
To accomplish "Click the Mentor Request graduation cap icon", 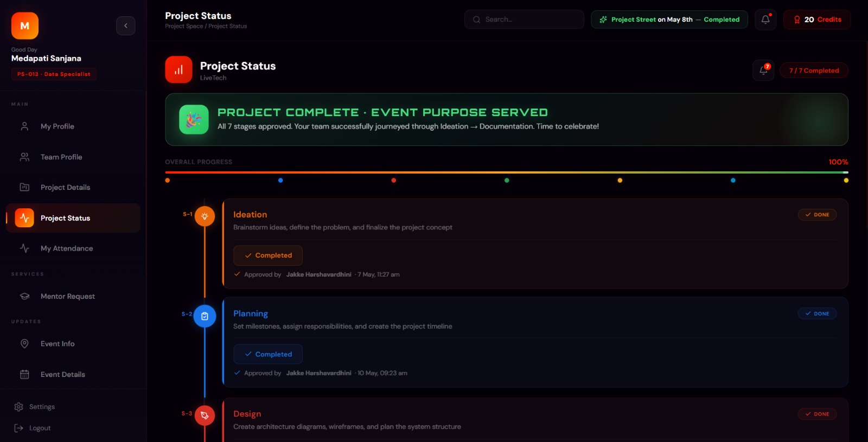I will click(24, 296).
